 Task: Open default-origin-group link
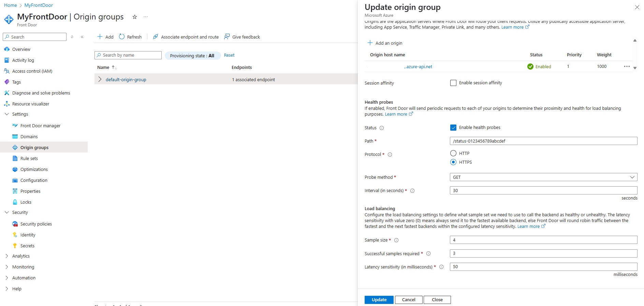[x=126, y=79]
